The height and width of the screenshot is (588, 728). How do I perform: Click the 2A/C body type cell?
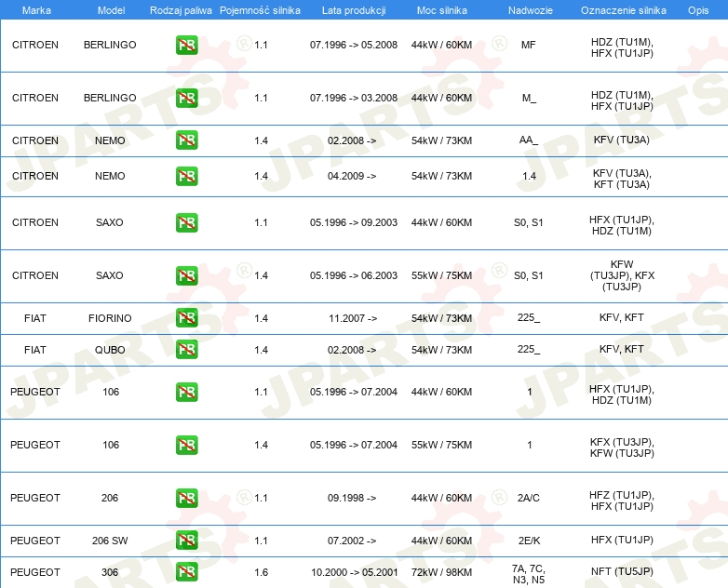tap(529, 498)
